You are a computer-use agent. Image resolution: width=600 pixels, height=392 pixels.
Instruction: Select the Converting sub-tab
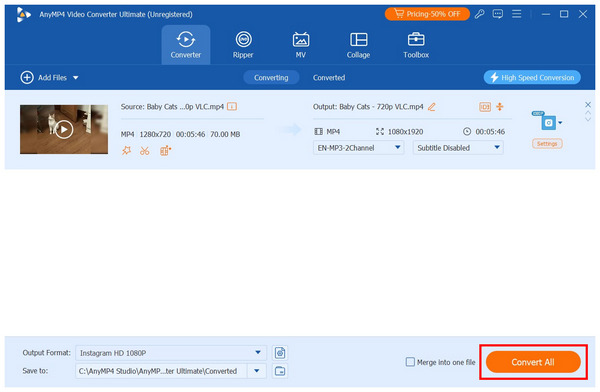271,77
